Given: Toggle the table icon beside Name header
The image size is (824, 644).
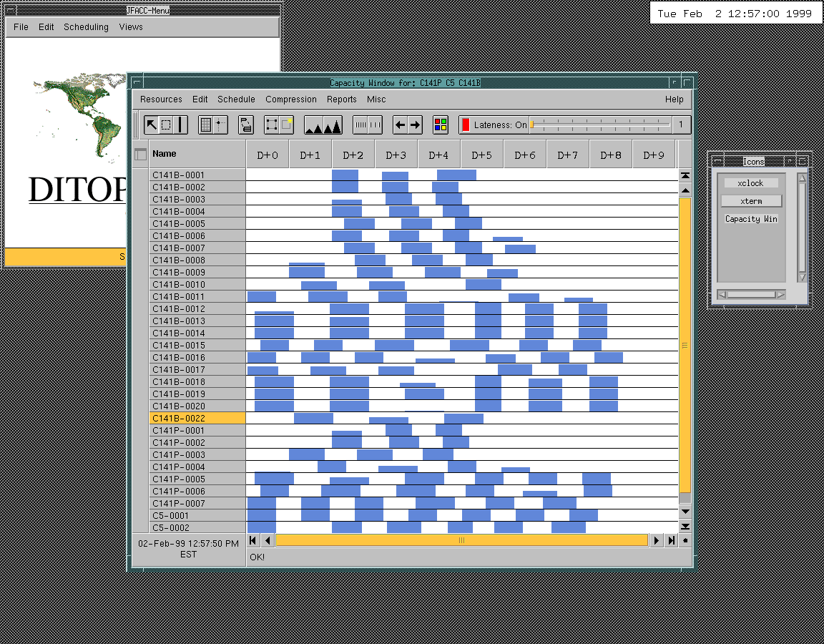Looking at the screenshot, I should 140,154.
